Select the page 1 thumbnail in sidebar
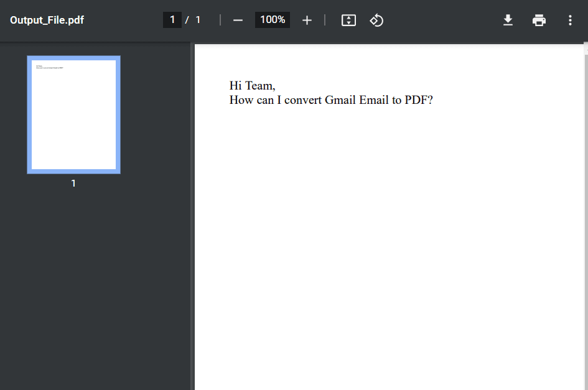The height and width of the screenshot is (390, 588). coord(73,114)
